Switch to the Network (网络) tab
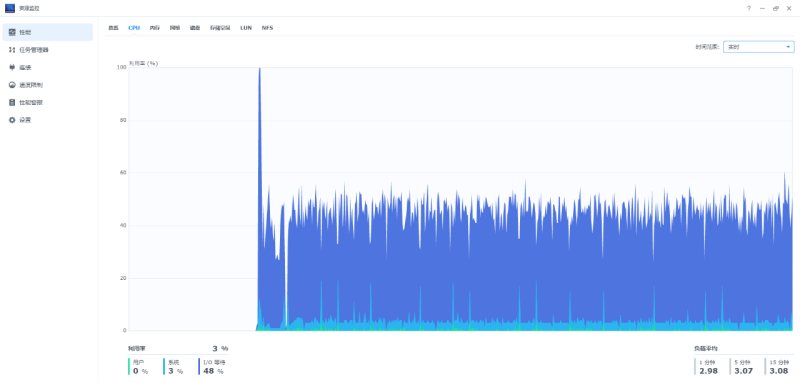 pyautogui.click(x=175, y=28)
